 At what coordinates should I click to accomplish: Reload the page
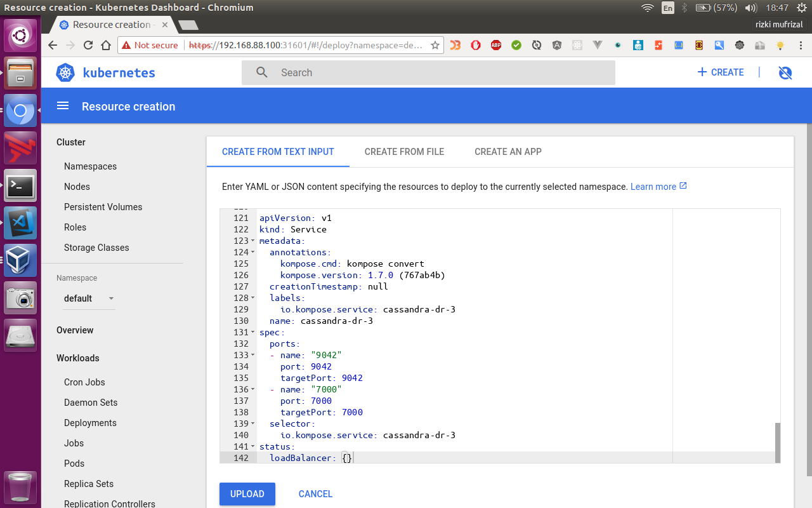click(x=88, y=45)
